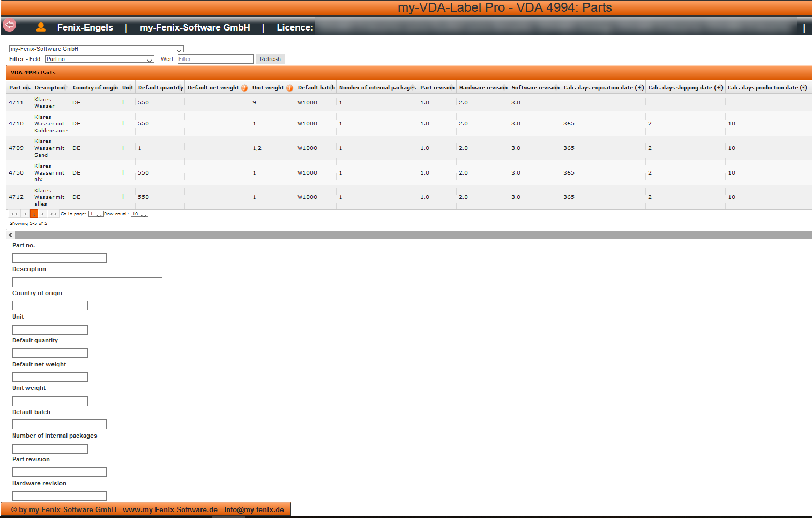Go to the first page of results
The width and height of the screenshot is (812, 518).
pos(14,214)
